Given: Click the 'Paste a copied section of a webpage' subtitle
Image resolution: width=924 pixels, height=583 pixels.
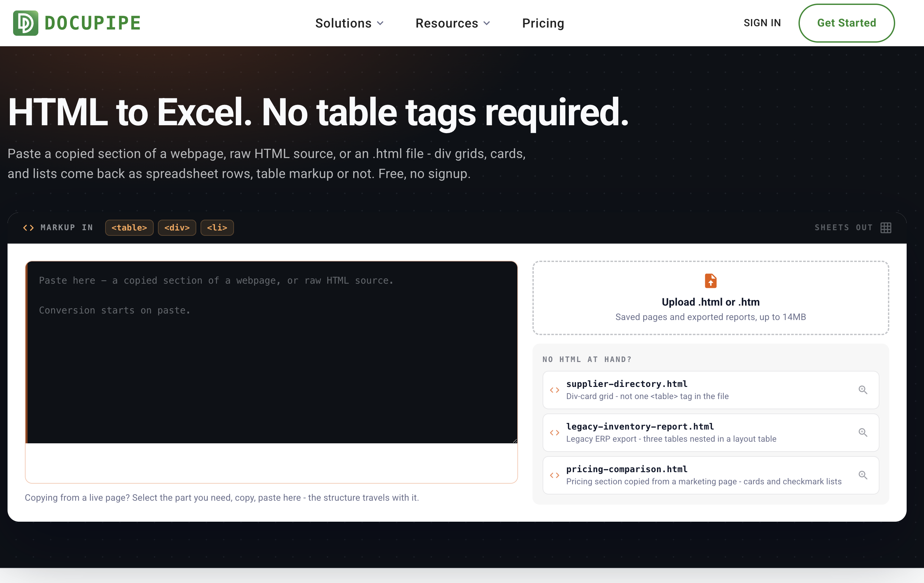Looking at the screenshot, I should pos(267,164).
